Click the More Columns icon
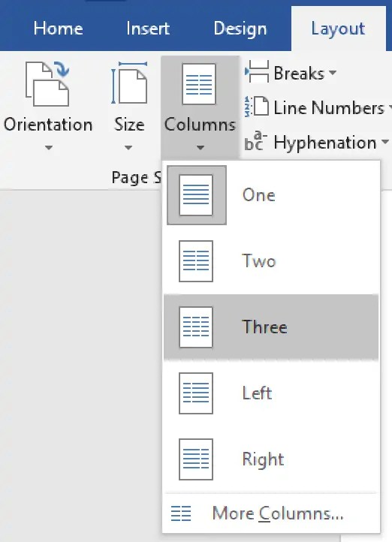 [x=181, y=513]
